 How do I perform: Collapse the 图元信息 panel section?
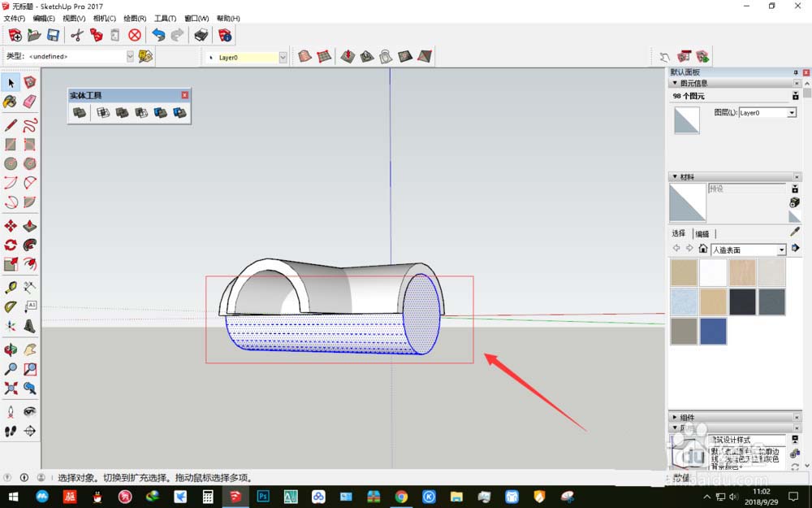click(675, 83)
